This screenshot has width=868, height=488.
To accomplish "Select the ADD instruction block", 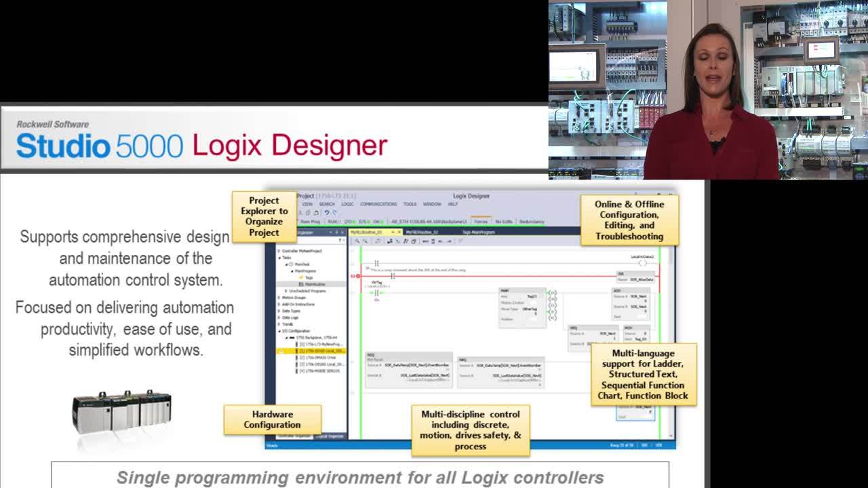I will 631,304.
